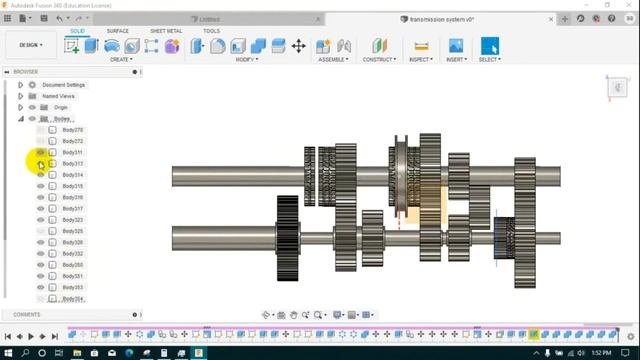
Task: Hide Body316 using its eye icon
Action: (40, 197)
